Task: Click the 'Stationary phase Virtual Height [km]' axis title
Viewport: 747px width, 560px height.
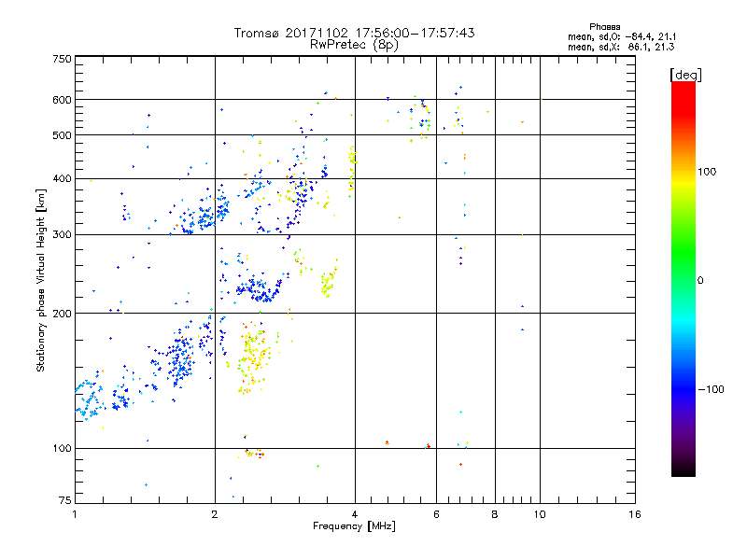Action: pyautogui.click(x=41, y=280)
